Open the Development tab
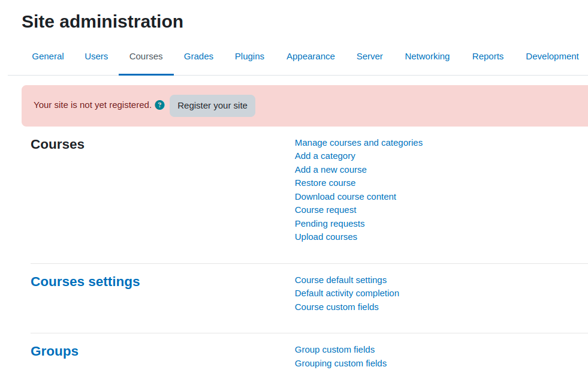Screen dimensions: 588x382 553,56
